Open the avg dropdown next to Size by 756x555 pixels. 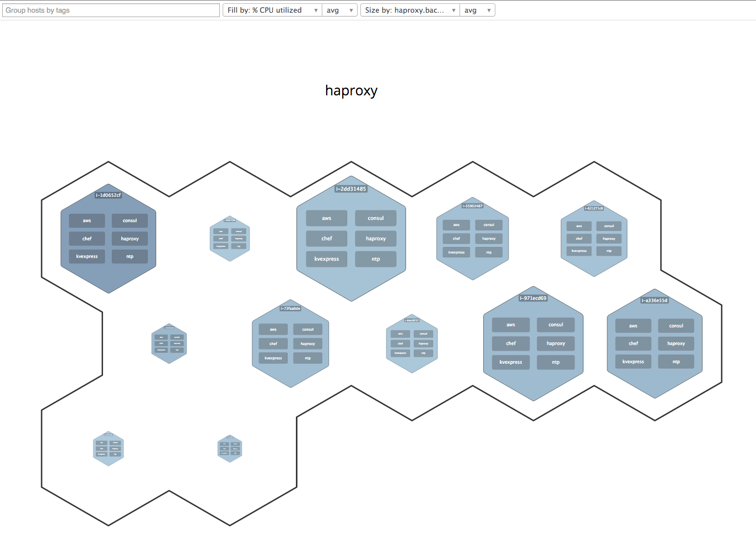tap(477, 10)
